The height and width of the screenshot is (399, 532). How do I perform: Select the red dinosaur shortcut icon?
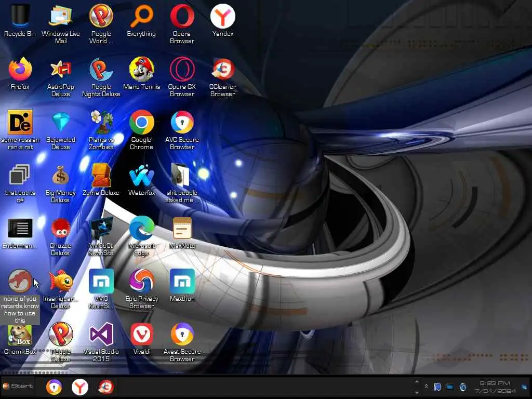coord(20,281)
